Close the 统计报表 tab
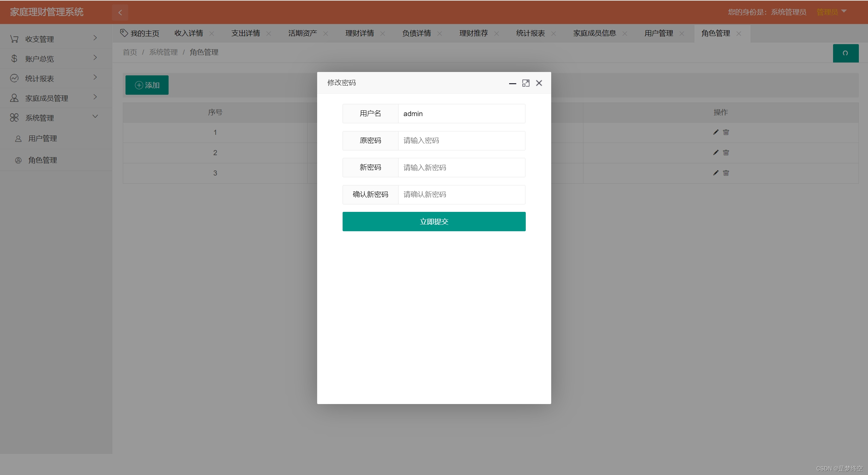 [554, 34]
